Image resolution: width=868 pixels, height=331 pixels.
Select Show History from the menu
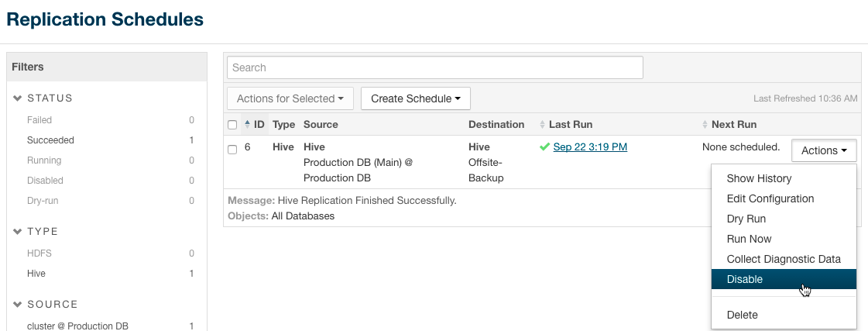pos(759,178)
